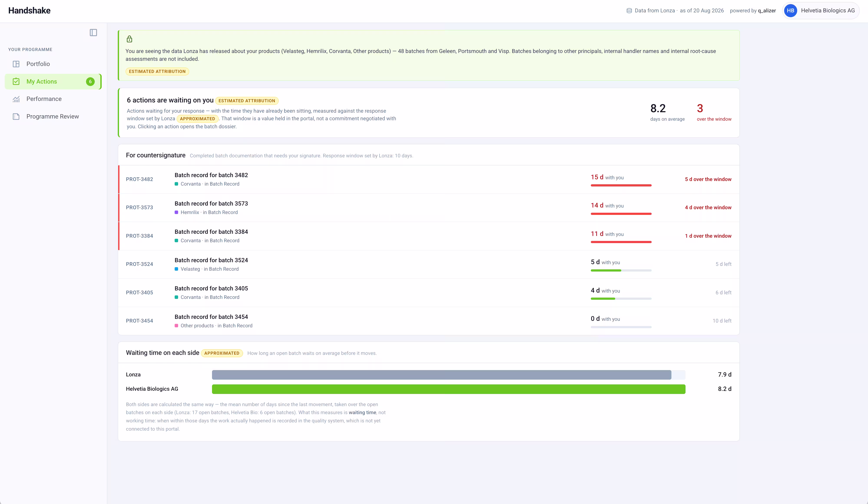Click the 5 d over the window label
The image size is (868, 504).
(x=708, y=179)
